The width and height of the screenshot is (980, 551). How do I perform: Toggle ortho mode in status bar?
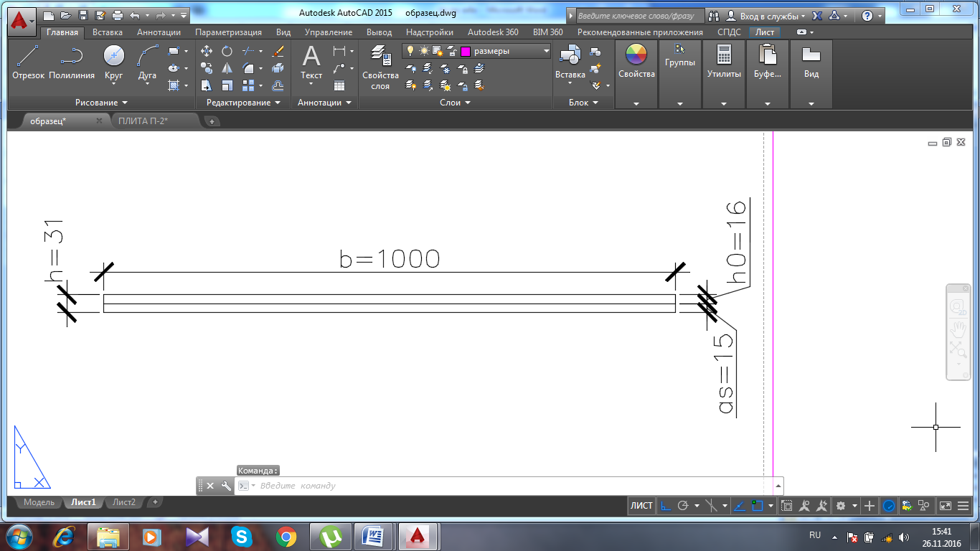pos(666,506)
